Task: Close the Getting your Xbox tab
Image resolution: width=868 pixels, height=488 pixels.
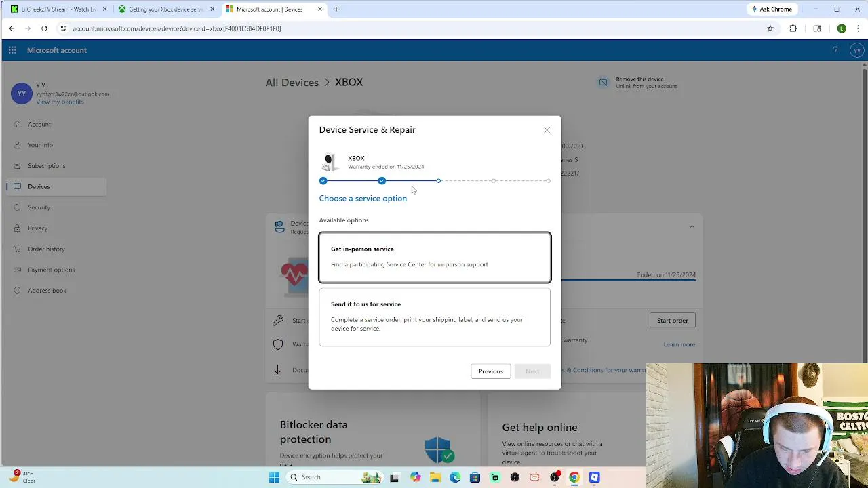Action: click(212, 9)
